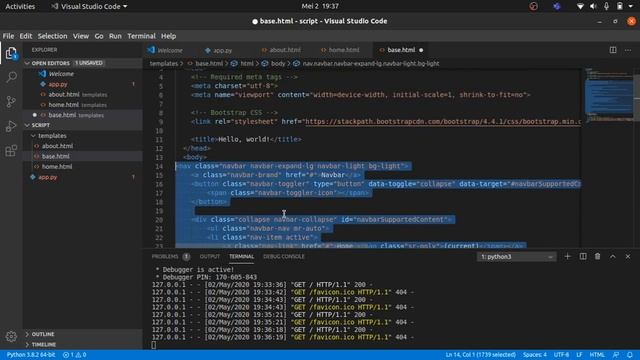Open the Terminal menu

coord(141,36)
